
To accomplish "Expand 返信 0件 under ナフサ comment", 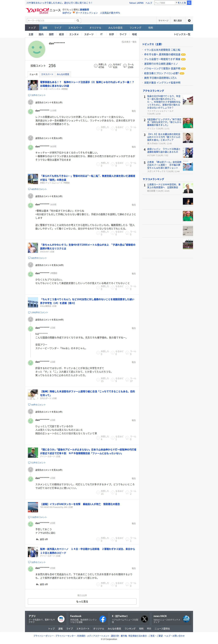I will [x=42, y=539].
